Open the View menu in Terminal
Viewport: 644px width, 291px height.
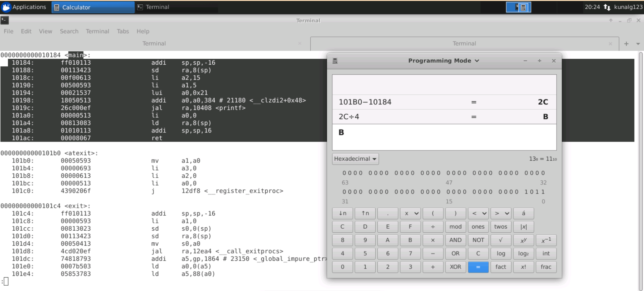[46, 31]
